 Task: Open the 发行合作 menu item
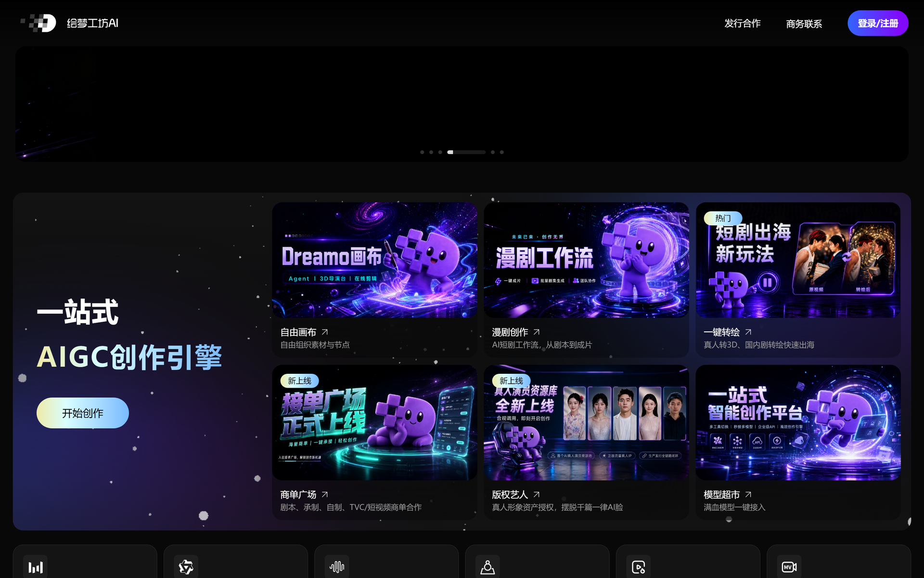point(742,23)
